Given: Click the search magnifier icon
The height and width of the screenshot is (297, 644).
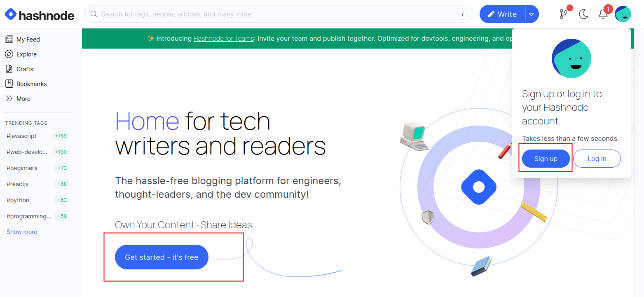Looking at the screenshot, I should pyautogui.click(x=94, y=14).
